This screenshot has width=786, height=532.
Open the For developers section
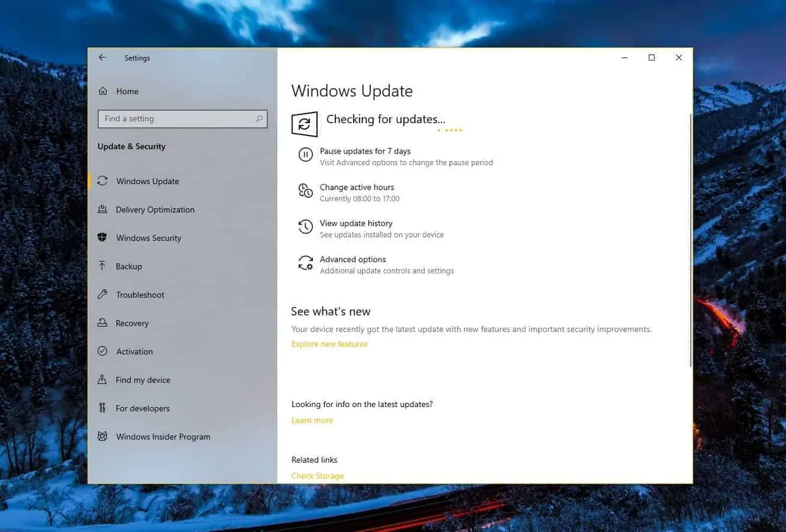(142, 408)
